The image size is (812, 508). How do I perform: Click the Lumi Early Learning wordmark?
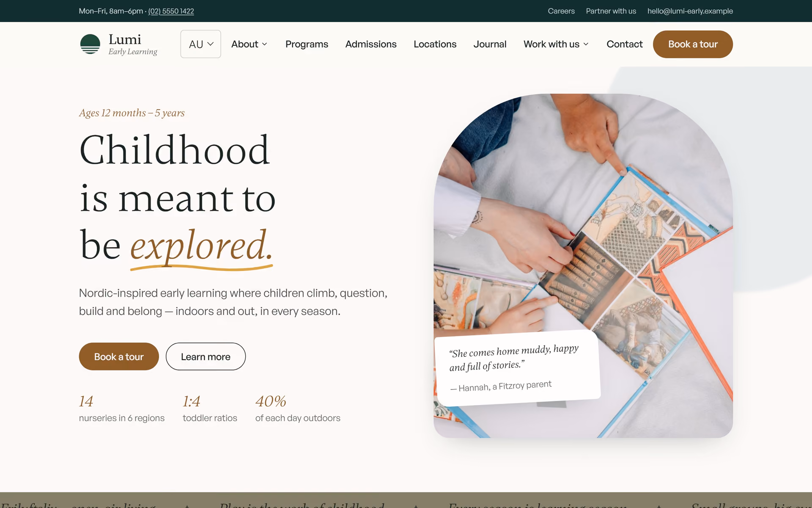pos(133,44)
